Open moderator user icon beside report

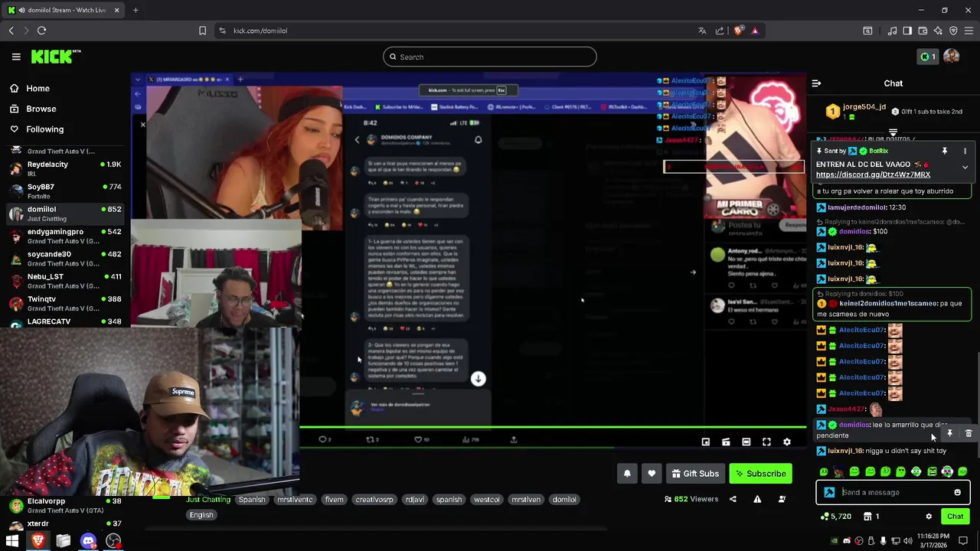tap(782, 499)
